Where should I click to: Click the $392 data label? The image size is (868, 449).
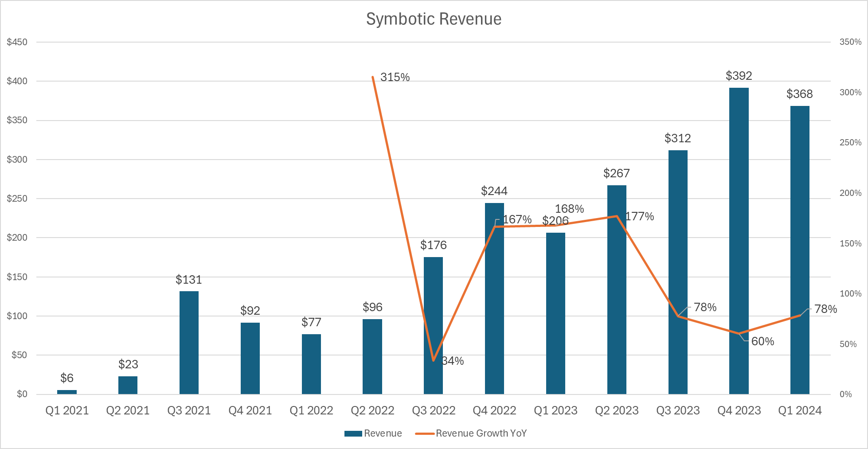click(x=738, y=76)
